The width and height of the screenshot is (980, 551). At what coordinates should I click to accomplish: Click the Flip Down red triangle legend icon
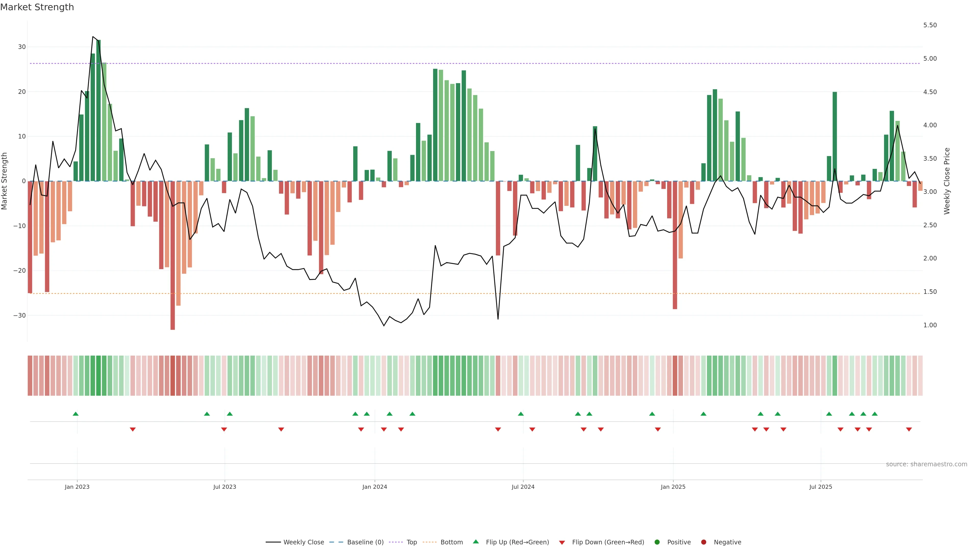pos(562,543)
